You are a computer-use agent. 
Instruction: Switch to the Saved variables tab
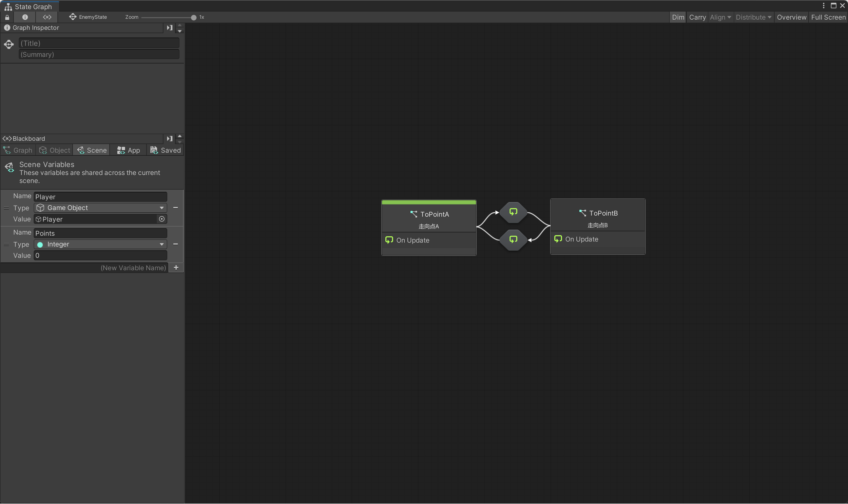coord(166,150)
